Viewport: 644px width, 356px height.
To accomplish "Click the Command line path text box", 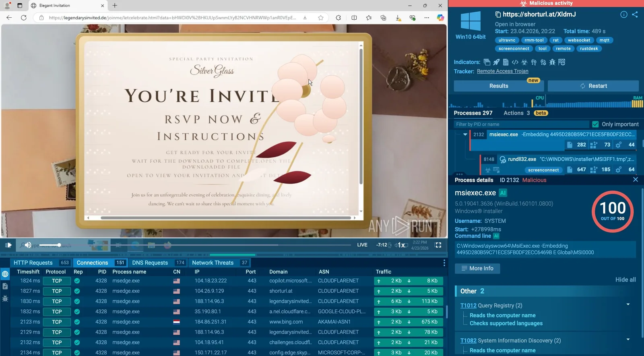I will coord(545,249).
